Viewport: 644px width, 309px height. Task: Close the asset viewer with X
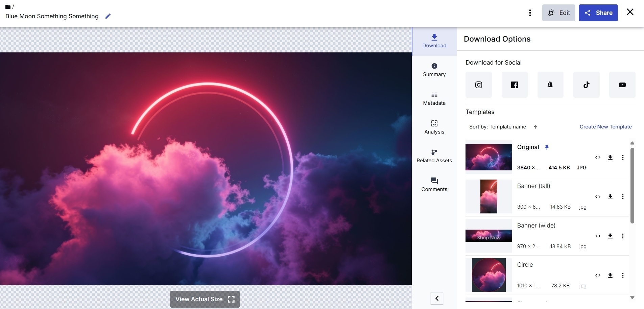click(x=630, y=12)
